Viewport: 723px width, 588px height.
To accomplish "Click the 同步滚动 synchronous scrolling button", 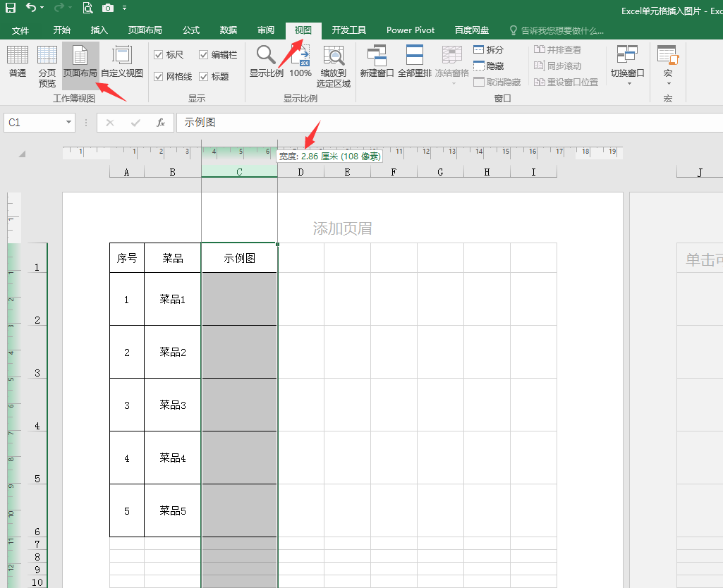I will pyautogui.click(x=557, y=66).
